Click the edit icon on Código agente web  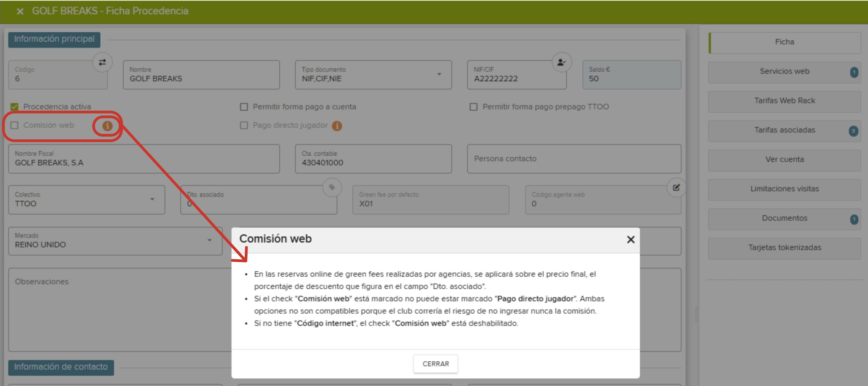tap(676, 187)
